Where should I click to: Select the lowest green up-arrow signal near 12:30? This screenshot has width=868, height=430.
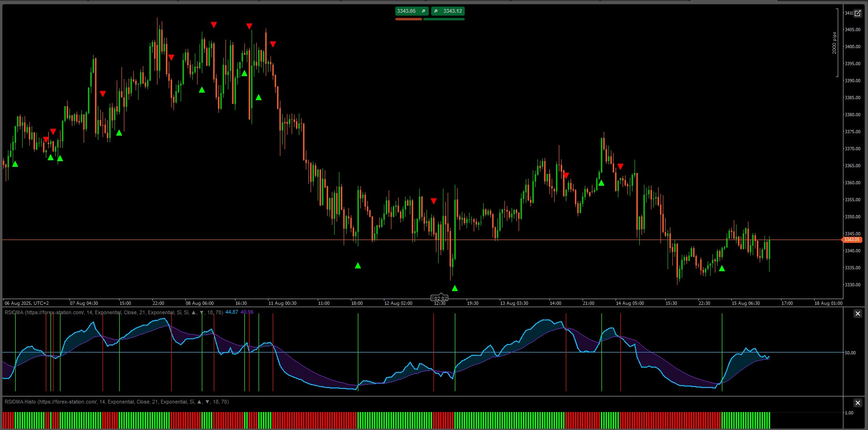(x=455, y=288)
